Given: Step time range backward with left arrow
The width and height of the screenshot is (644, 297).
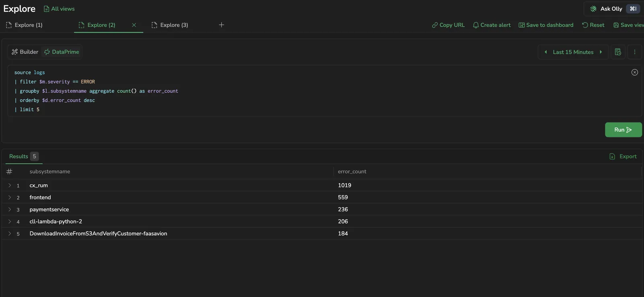Looking at the screenshot, I should tap(546, 52).
